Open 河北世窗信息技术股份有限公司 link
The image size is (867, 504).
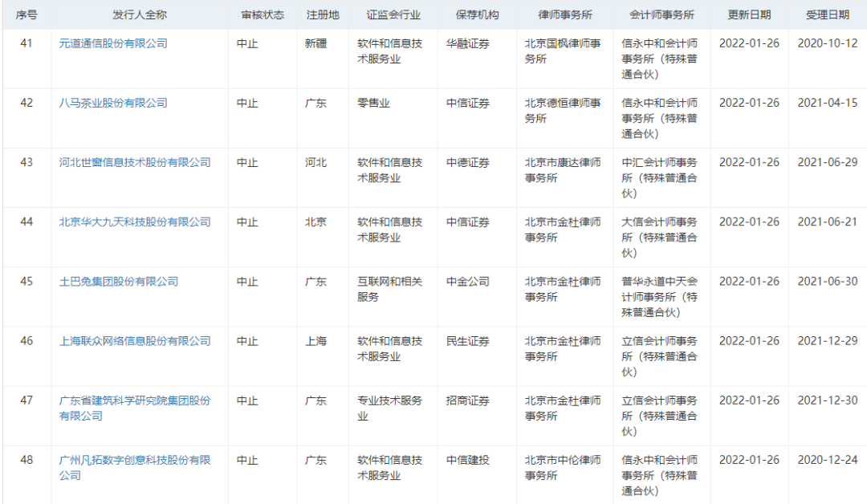(x=135, y=162)
